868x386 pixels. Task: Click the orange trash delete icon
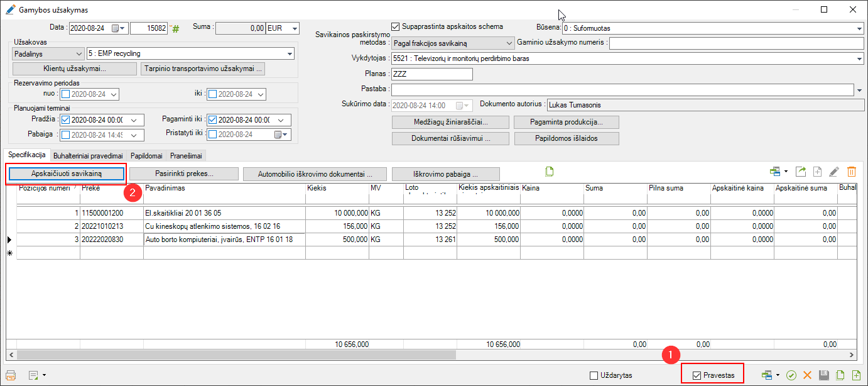coord(852,172)
